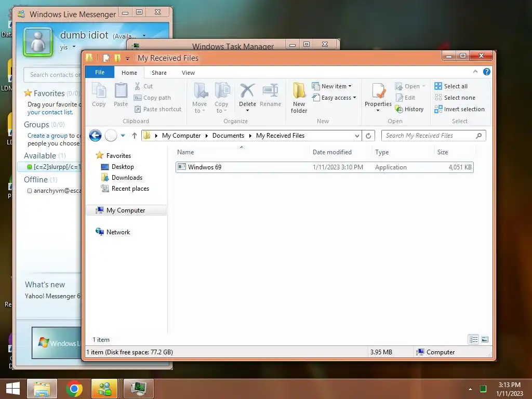This screenshot has height=399, width=532.
Task: Open the Easy access dropdown
Action: tap(334, 98)
